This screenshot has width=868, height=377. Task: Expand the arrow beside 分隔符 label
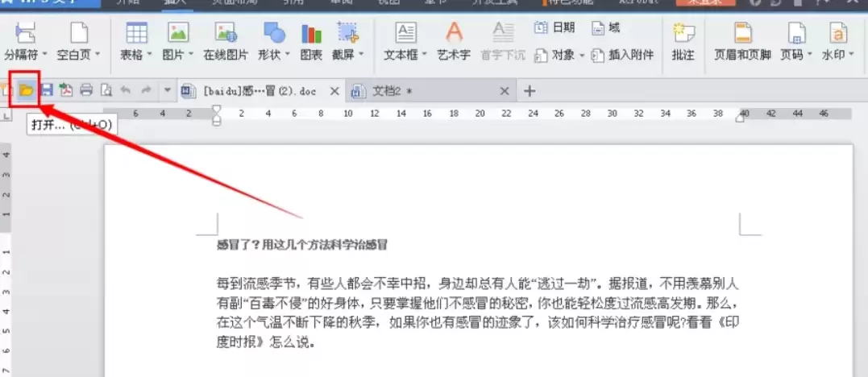coord(44,55)
